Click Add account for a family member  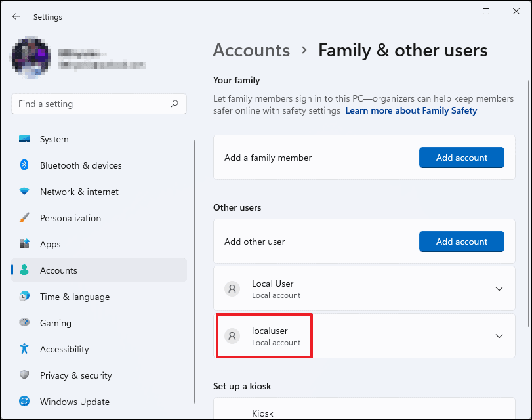pyautogui.click(x=461, y=157)
